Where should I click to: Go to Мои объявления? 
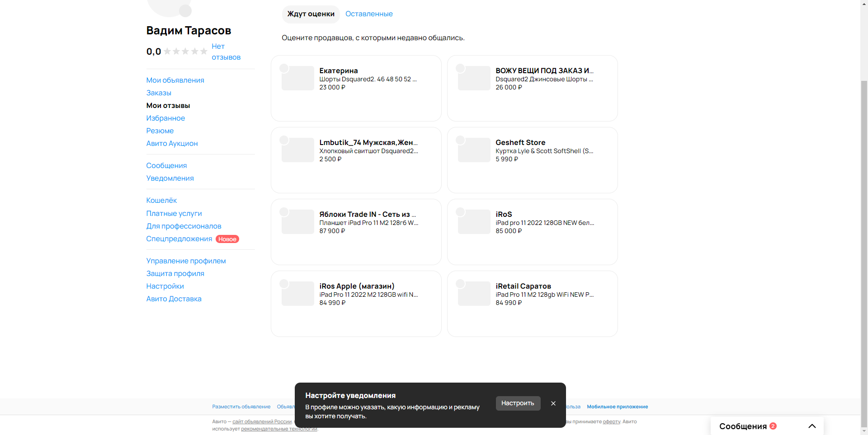[x=175, y=80]
